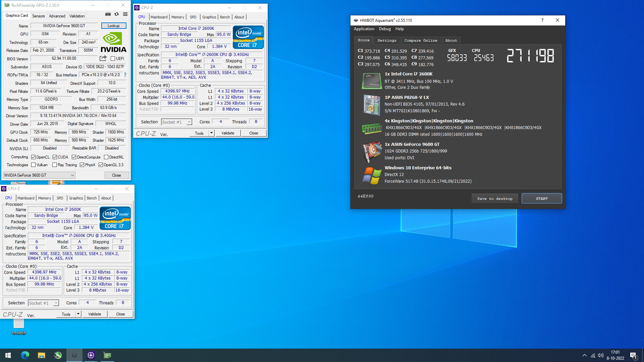Open Bench tab in lower CPU-Z
This screenshot has height=362, width=644.
point(92,198)
